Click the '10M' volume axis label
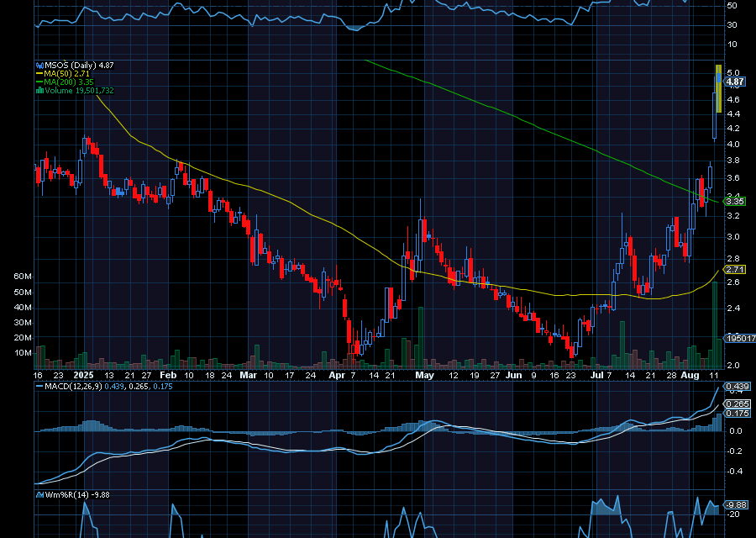Viewport: 756px width, 538px height. click(23, 353)
